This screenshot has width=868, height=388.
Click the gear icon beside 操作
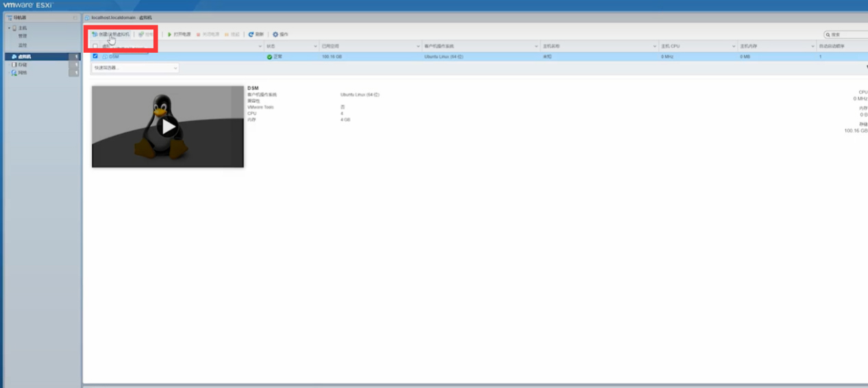pos(275,34)
